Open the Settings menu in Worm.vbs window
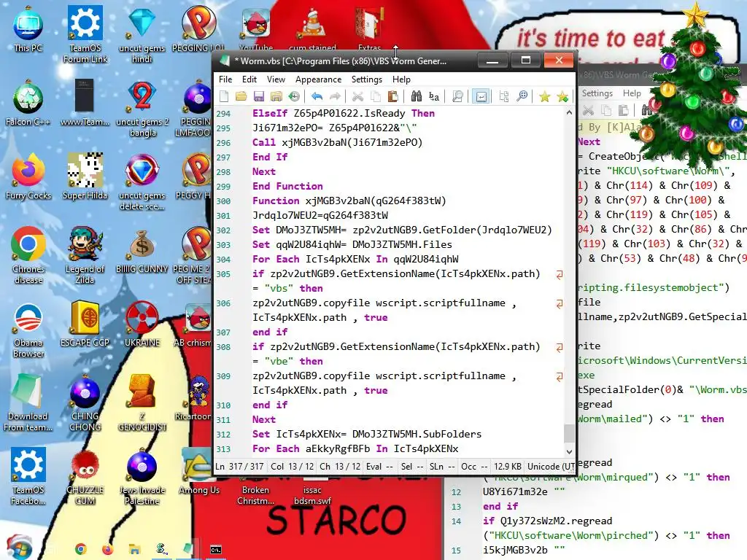Viewport: 747px width, 560px height. pos(367,79)
